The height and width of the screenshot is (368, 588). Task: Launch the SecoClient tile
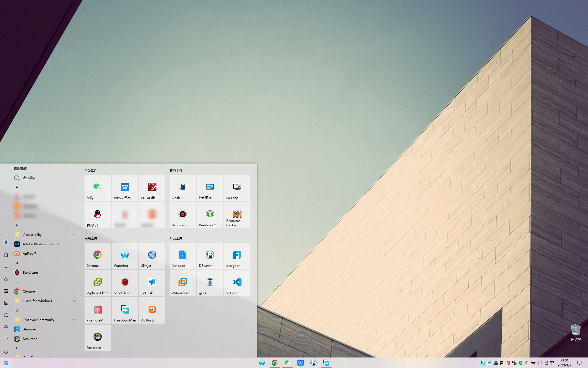tap(125, 283)
